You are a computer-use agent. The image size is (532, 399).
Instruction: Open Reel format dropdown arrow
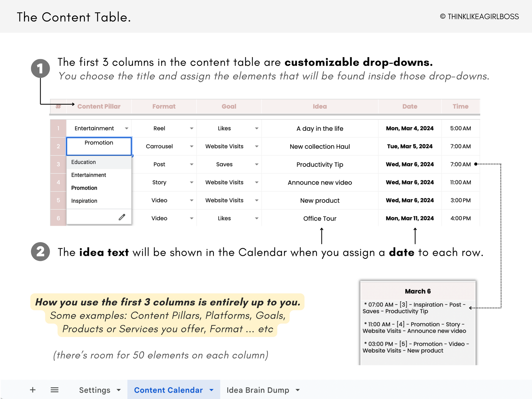tap(192, 128)
